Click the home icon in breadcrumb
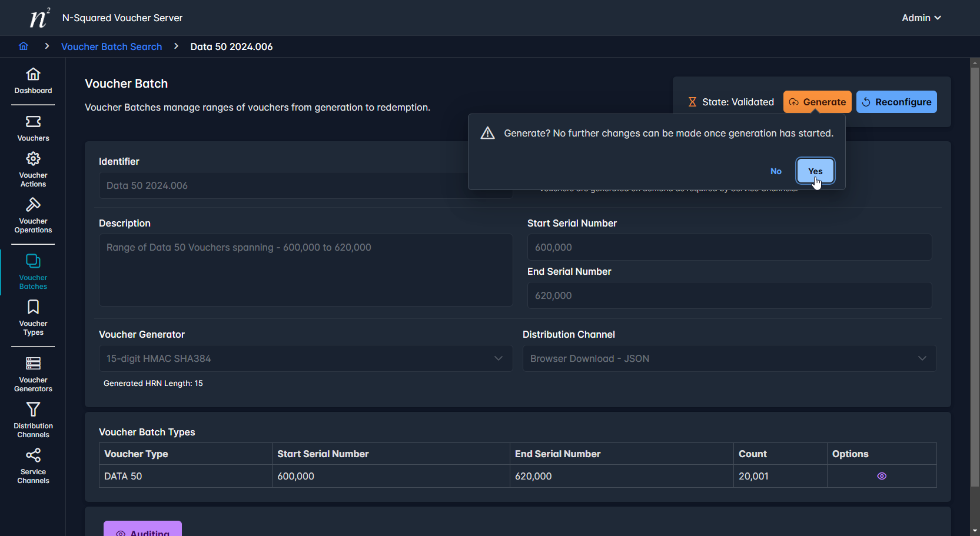The width and height of the screenshot is (980, 536). [x=24, y=46]
